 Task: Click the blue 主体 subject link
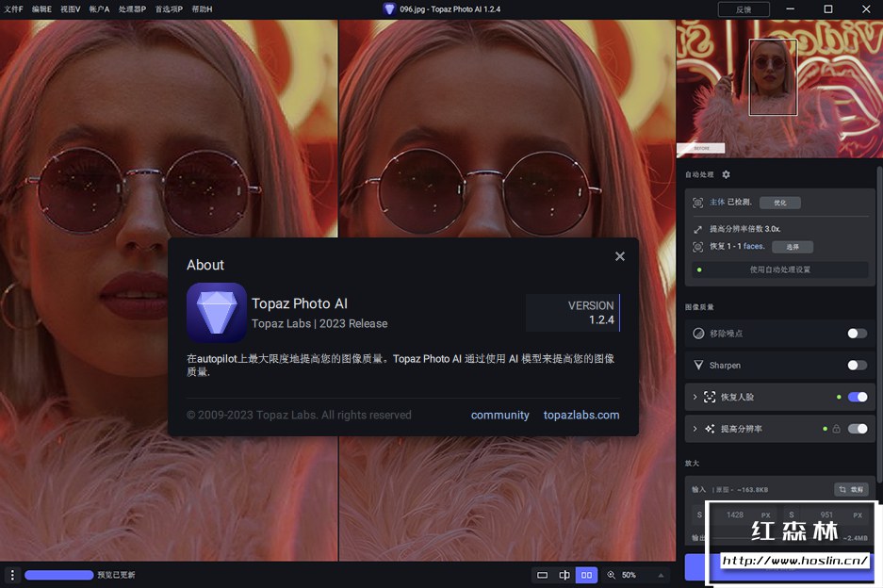[717, 202]
